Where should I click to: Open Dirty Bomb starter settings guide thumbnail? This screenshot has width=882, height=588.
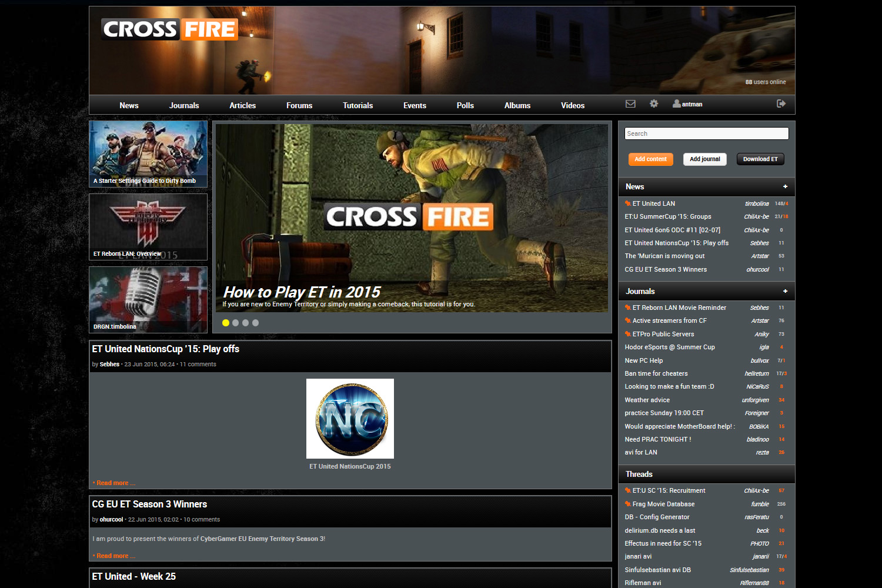pos(148,154)
